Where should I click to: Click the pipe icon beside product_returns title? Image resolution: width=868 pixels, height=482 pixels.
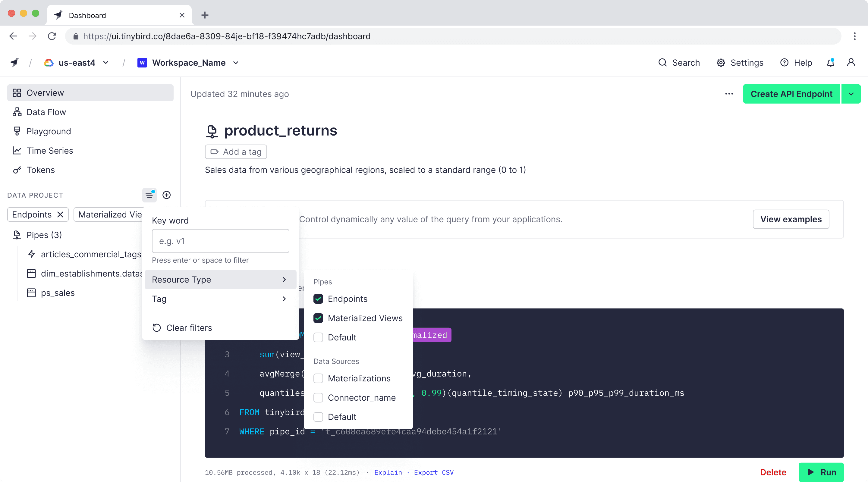tap(212, 131)
